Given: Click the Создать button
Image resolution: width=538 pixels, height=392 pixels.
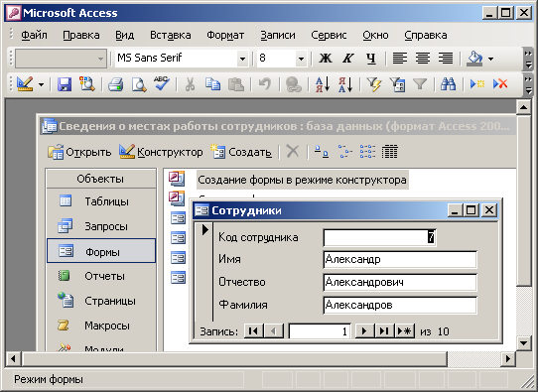Looking at the screenshot, I should pos(241,152).
